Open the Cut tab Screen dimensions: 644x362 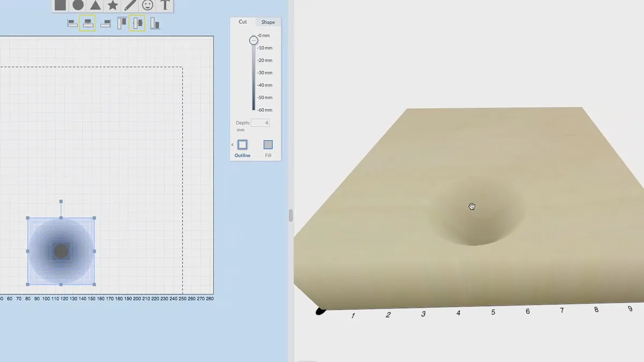243,22
